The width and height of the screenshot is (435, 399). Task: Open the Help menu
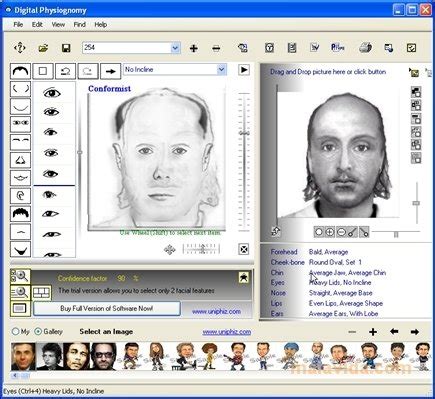(x=100, y=25)
